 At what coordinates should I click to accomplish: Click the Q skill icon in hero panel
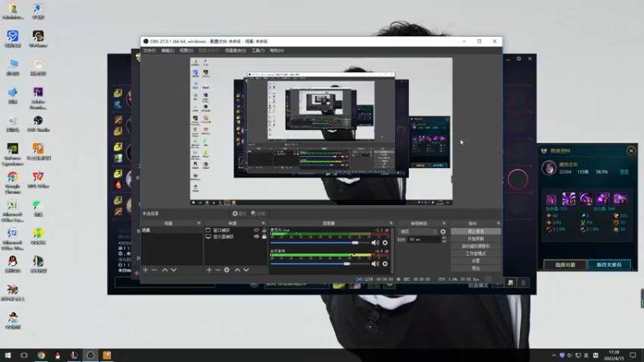pos(568,199)
